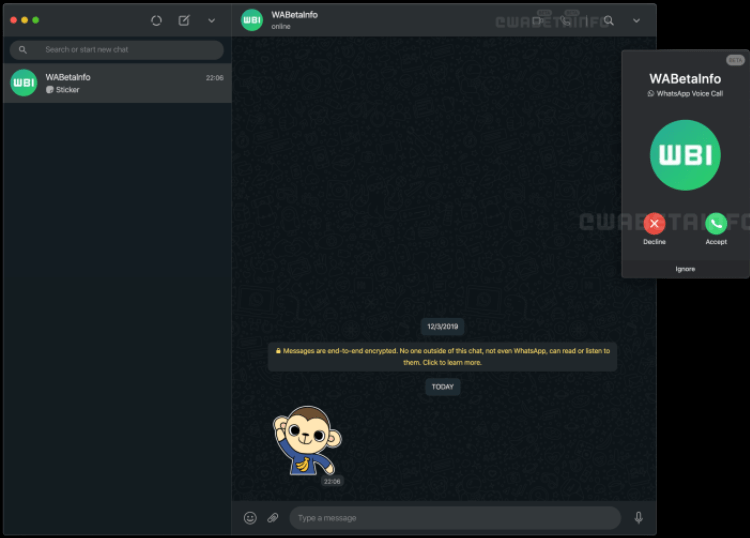
Task: Click the end-to-end encryption notice
Action: (442, 356)
